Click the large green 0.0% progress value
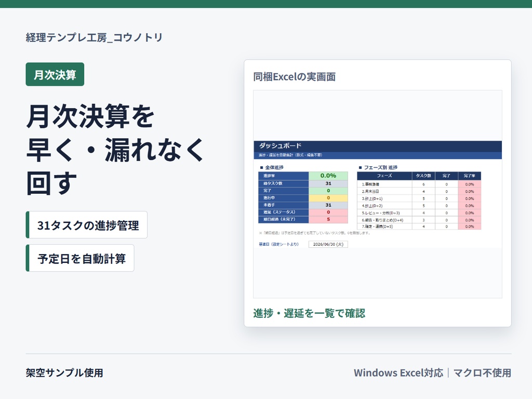The width and height of the screenshot is (532, 399). pos(328,176)
